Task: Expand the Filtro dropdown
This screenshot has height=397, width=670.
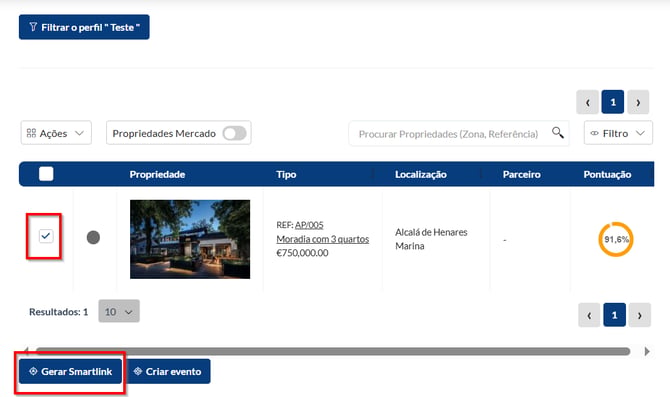Action: [x=618, y=133]
